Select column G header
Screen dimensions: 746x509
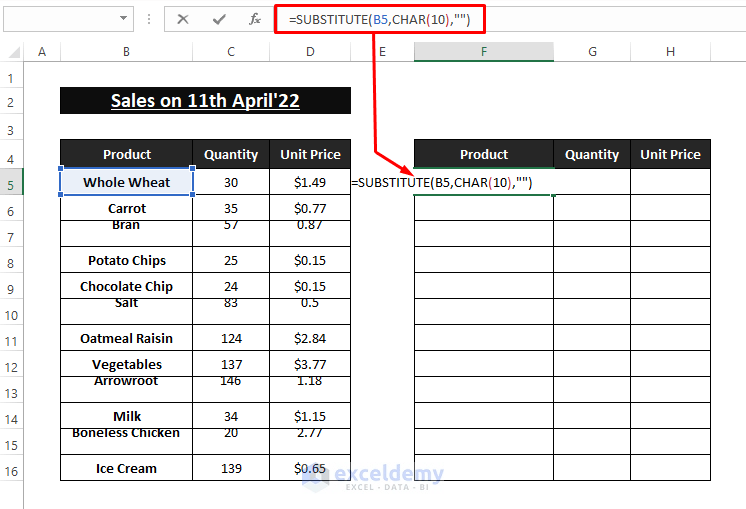[x=592, y=52]
